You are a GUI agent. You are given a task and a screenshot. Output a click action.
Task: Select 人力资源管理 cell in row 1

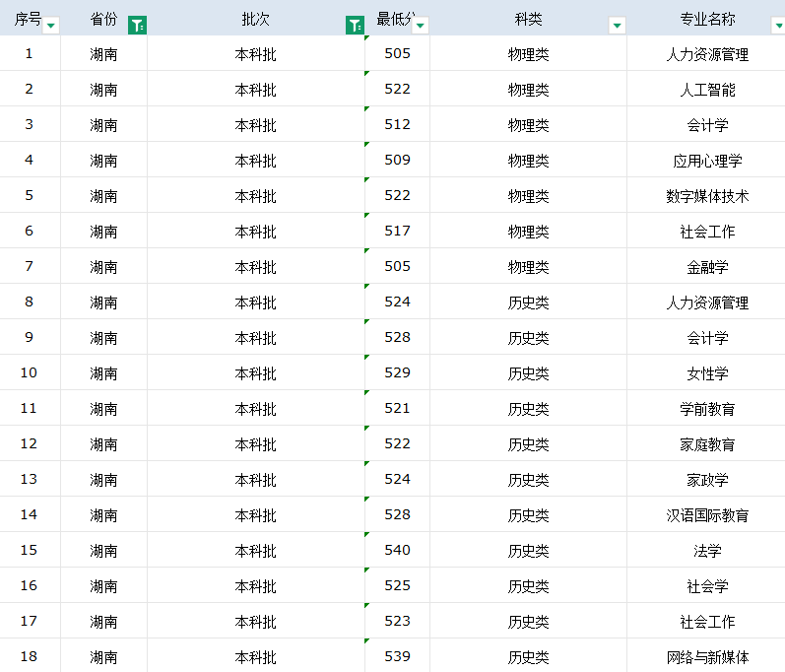point(706,53)
